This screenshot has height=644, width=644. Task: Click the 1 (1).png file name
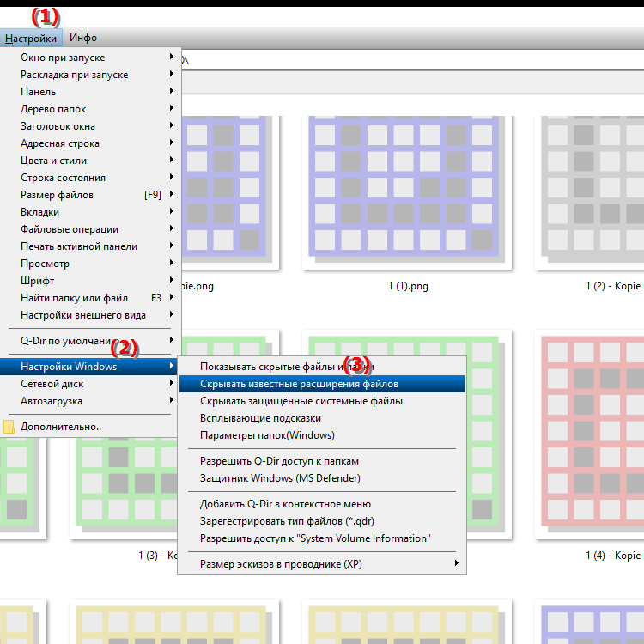pyautogui.click(x=408, y=286)
